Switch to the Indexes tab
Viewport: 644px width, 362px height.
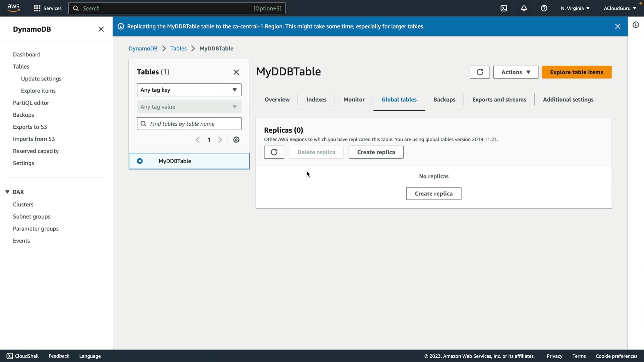(316, 100)
